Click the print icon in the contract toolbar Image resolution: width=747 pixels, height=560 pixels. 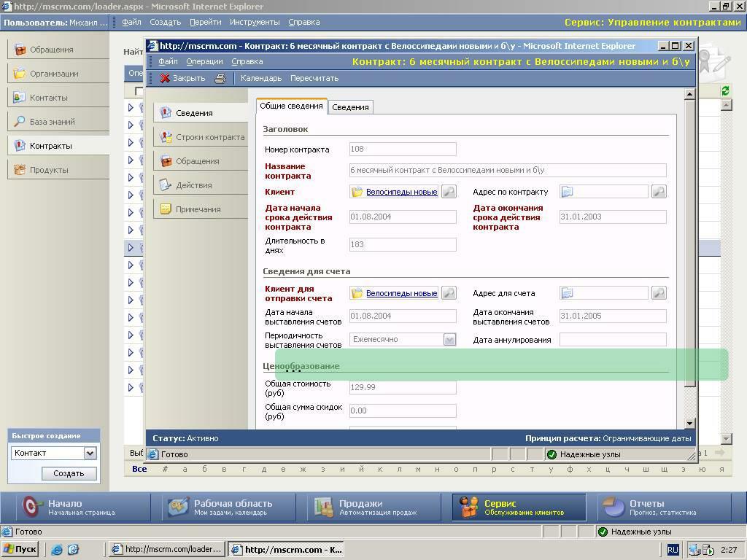220,79
